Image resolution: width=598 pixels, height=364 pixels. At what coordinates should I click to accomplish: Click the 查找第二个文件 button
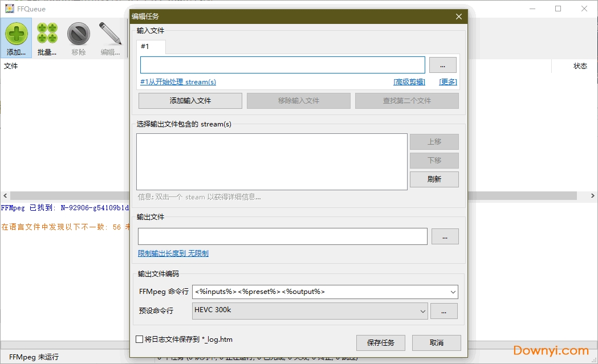tap(407, 101)
